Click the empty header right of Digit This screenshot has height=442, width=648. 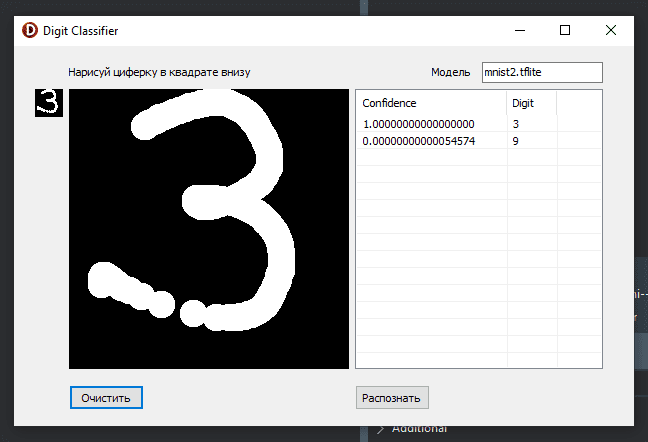[x=578, y=103]
